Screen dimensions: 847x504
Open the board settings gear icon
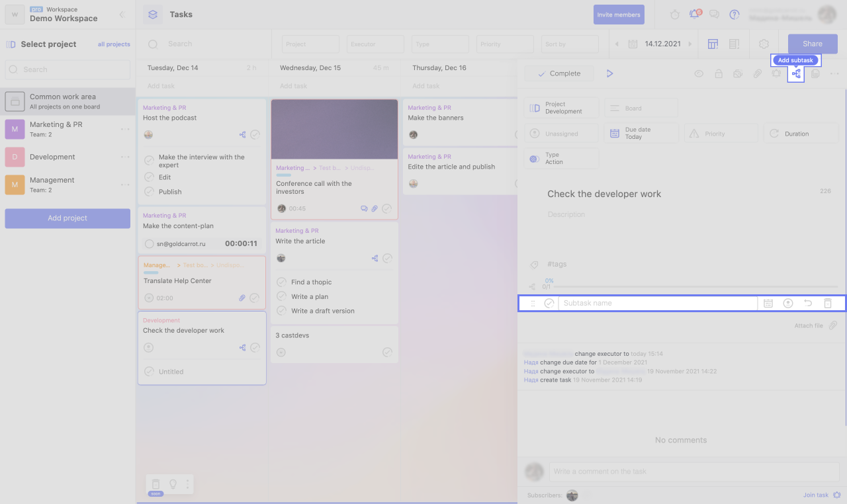point(764,44)
